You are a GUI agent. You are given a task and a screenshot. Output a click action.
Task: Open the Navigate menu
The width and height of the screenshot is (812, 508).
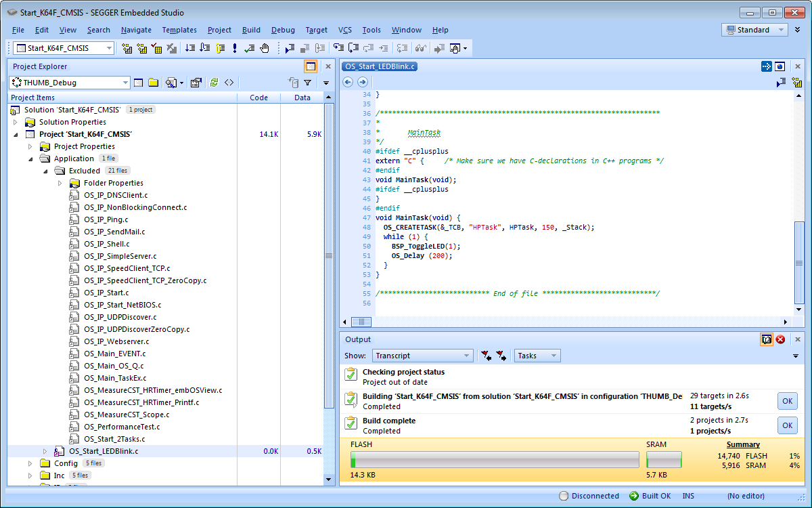coord(136,30)
